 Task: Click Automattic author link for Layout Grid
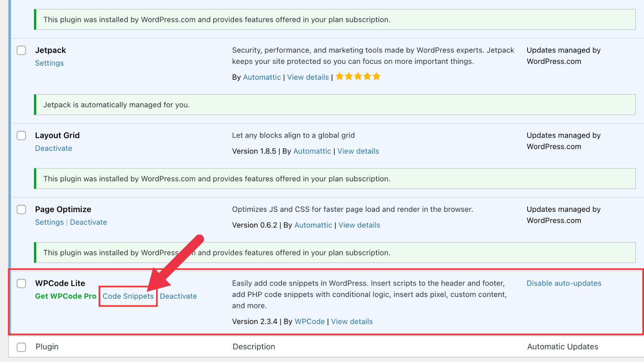[312, 151]
